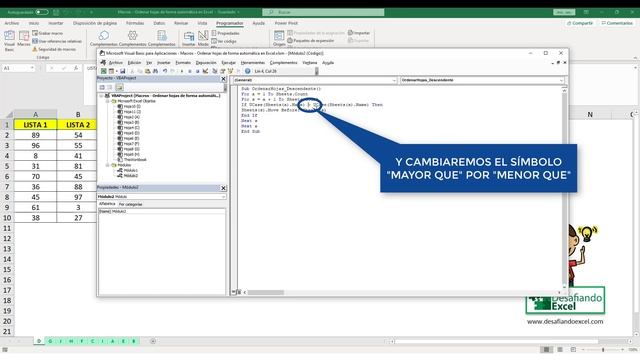The height and width of the screenshot is (360, 640).
Task: Open the first Complementos add-ins icon
Action: tap(104, 38)
